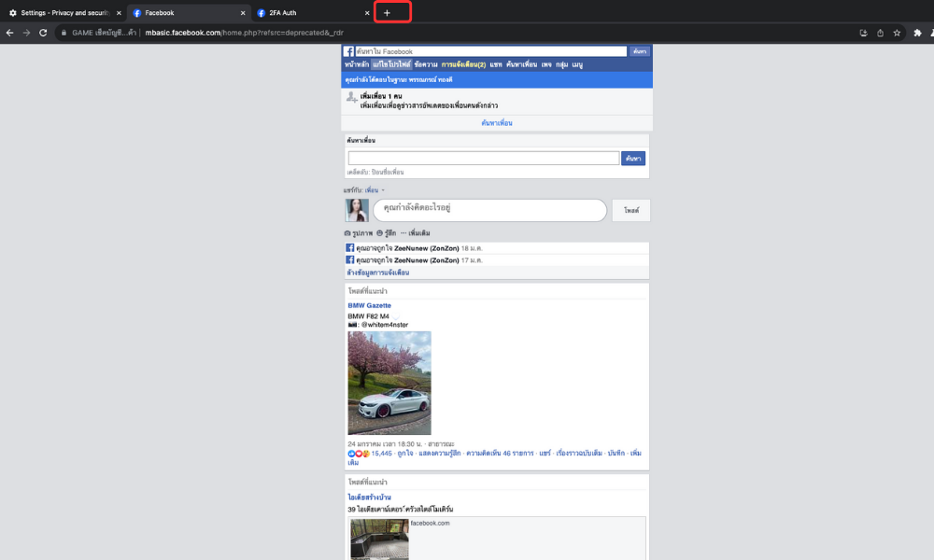
Task: Go back with the browser back arrow
Action: pos(9,33)
